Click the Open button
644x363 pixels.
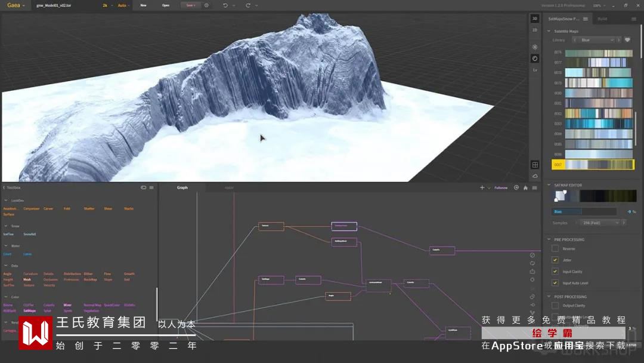pos(166,5)
